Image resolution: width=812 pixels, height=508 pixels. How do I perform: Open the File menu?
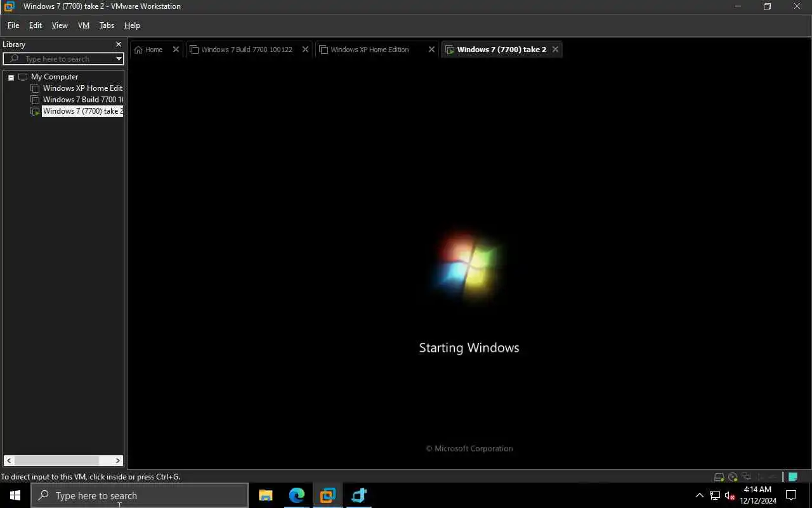click(13, 25)
